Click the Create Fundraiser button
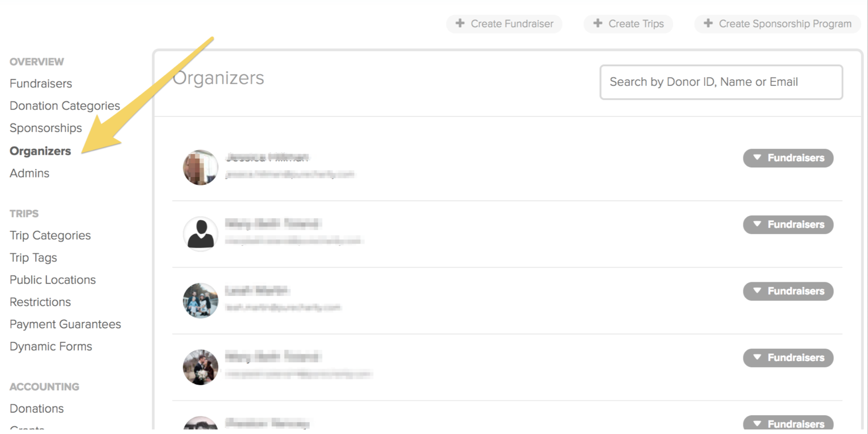Image resolution: width=868 pixels, height=434 pixels. point(504,24)
